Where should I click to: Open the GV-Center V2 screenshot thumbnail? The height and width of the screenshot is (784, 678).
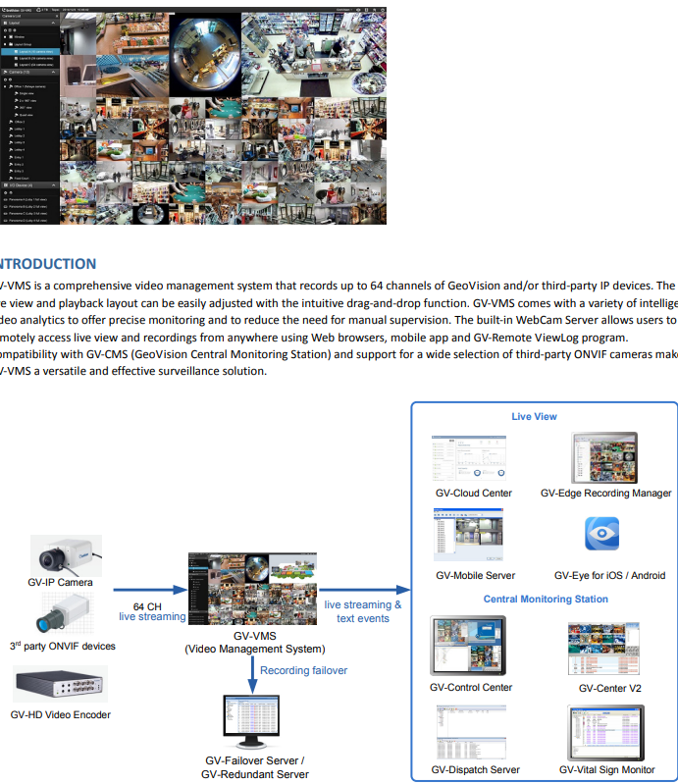click(603, 648)
